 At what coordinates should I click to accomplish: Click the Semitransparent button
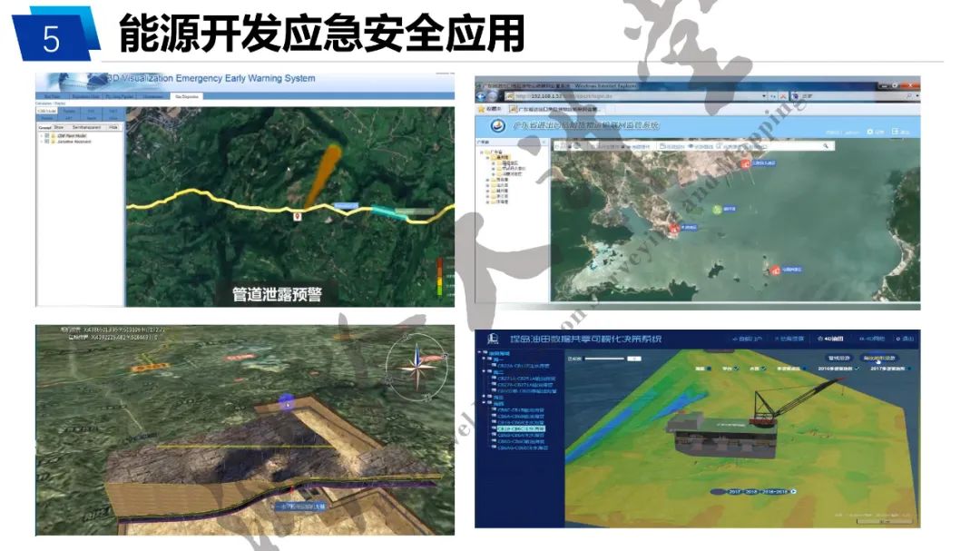(x=86, y=128)
